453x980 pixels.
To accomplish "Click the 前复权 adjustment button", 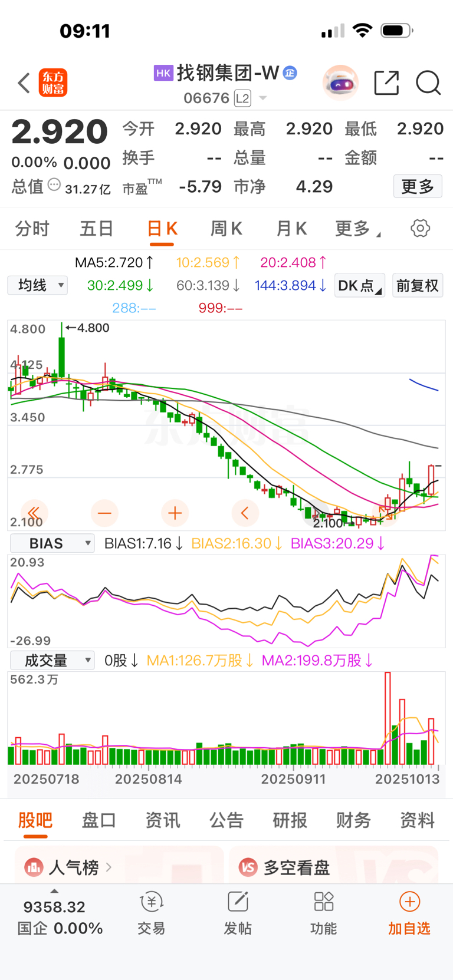I will point(418,286).
